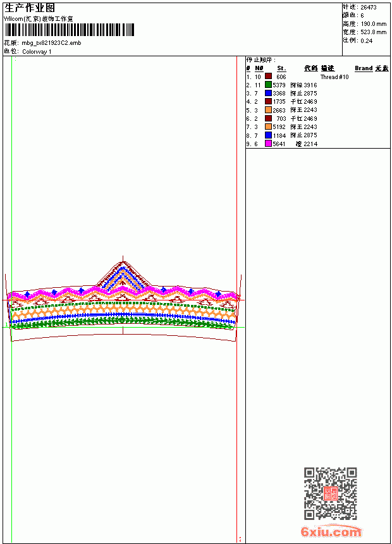Click the barcode under the studio name

pos(70,30)
